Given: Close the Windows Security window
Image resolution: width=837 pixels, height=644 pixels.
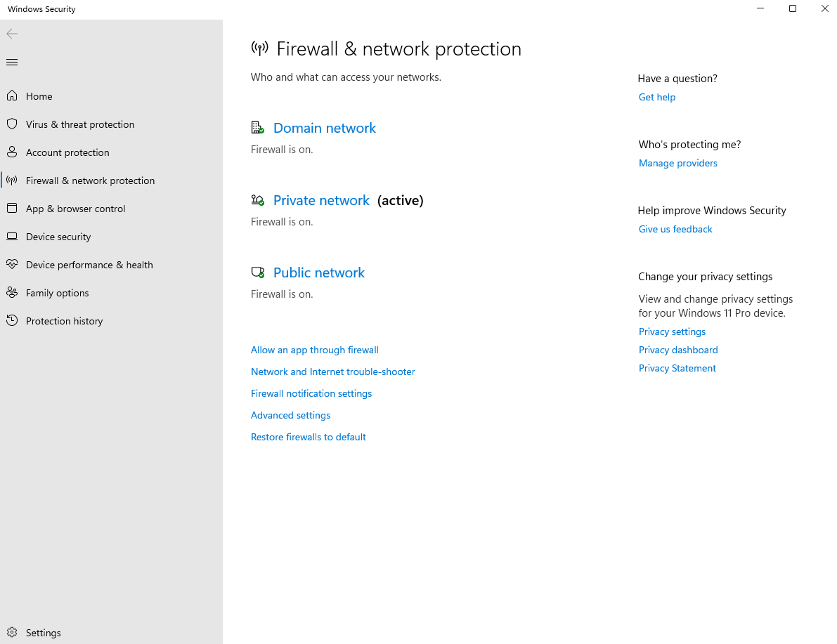Looking at the screenshot, I should [825, 8].
